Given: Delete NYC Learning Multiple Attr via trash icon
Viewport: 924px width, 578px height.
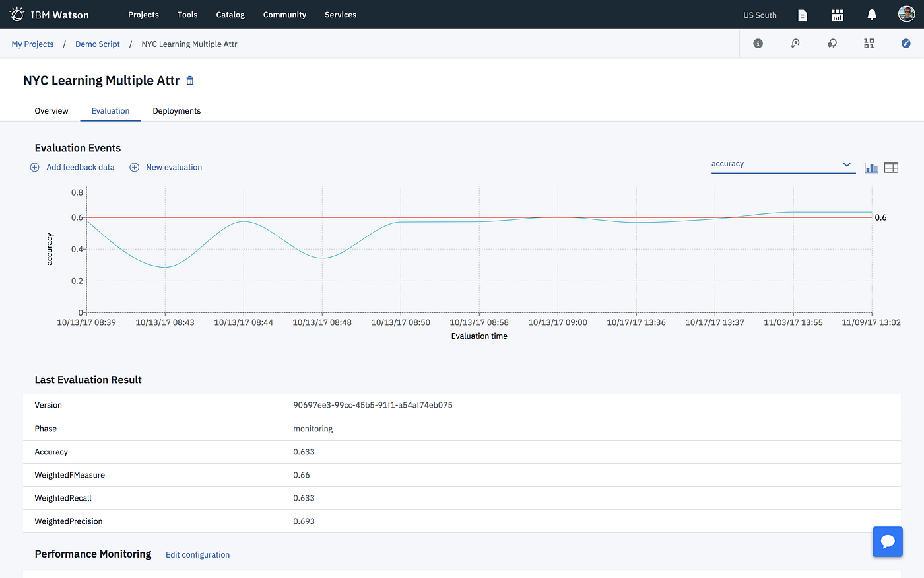Looking at the screenshot, I should (189, 80).
